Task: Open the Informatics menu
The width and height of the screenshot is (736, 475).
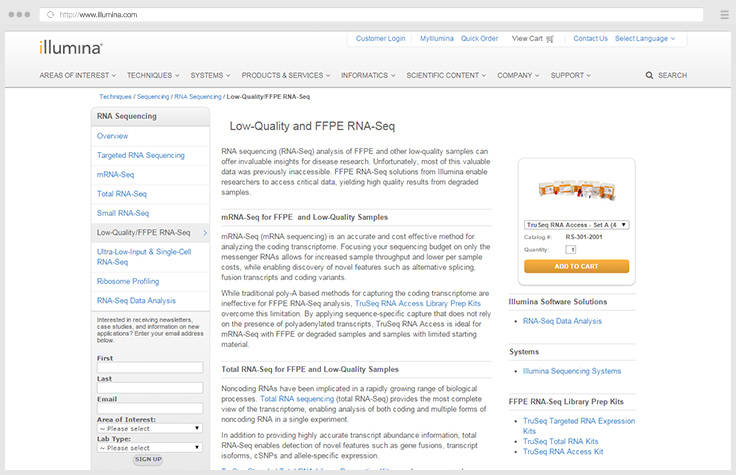Action: pyautogui.click(x=368, y=75)
